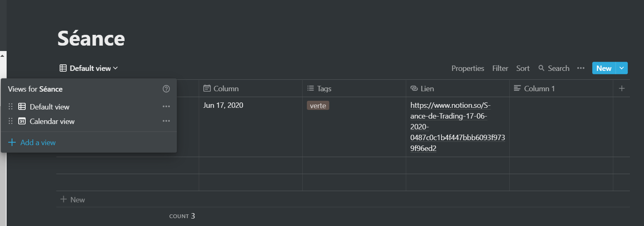
Task: Select Default view in views list
Action: pos(50,107)
